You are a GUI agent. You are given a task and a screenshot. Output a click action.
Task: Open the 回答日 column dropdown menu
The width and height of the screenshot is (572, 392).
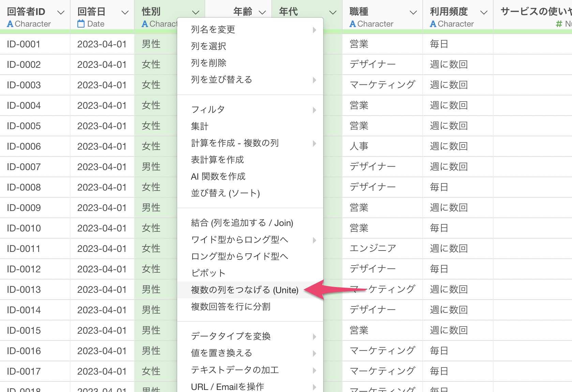tap(125, 13)
